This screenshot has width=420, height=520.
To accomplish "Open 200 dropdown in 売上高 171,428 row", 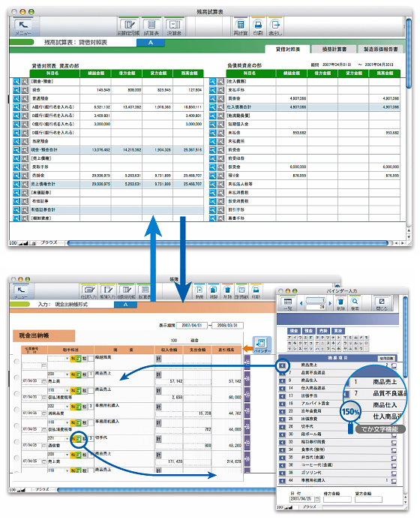I will (x=67, y=455).
